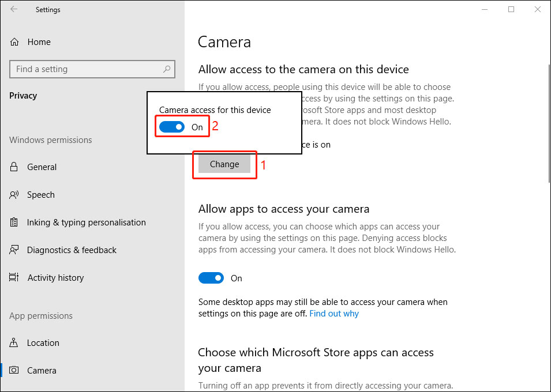Click the Location pin icon in the sidebar
Image resolution: width=551 pixels, height=392 pixels.
coord(13,342)
